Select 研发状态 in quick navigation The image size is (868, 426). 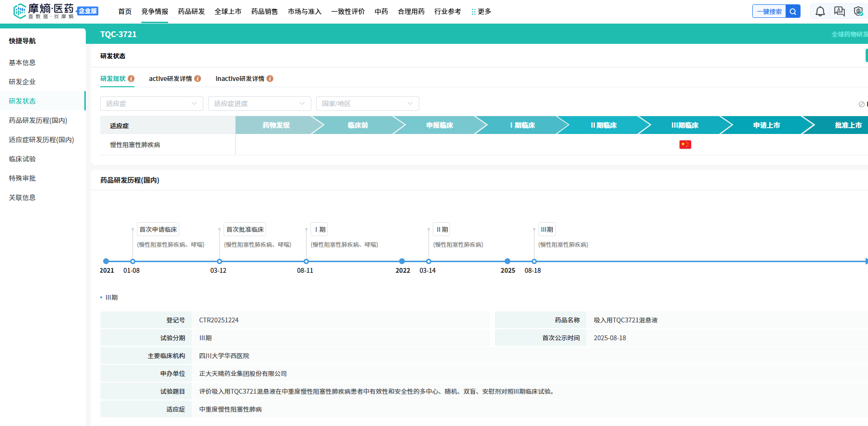coord(22,101)
